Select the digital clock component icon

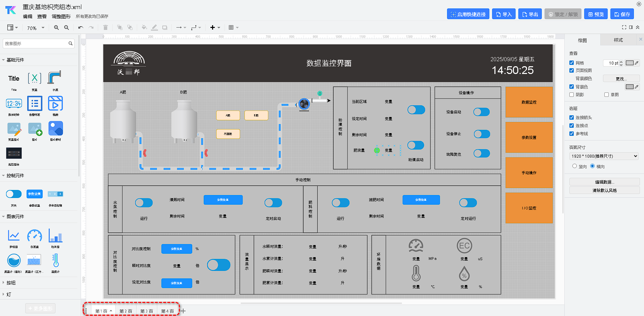coord(14,104)
